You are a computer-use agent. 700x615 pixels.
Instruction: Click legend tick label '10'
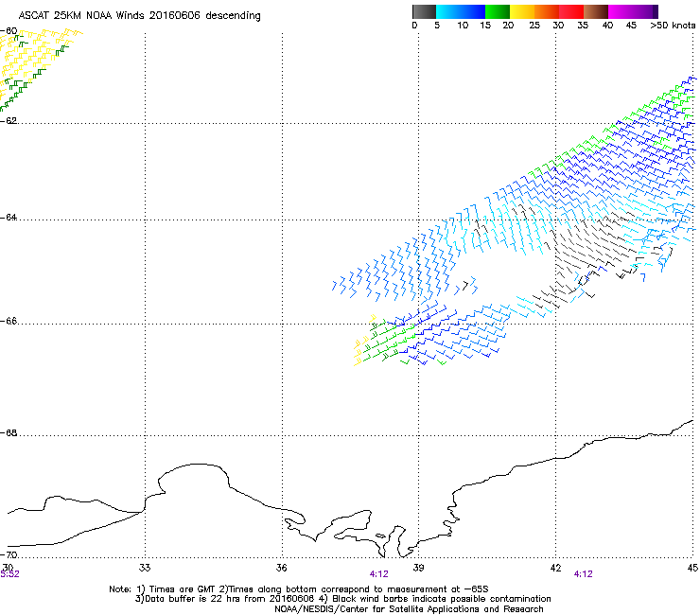coord(463,26)
